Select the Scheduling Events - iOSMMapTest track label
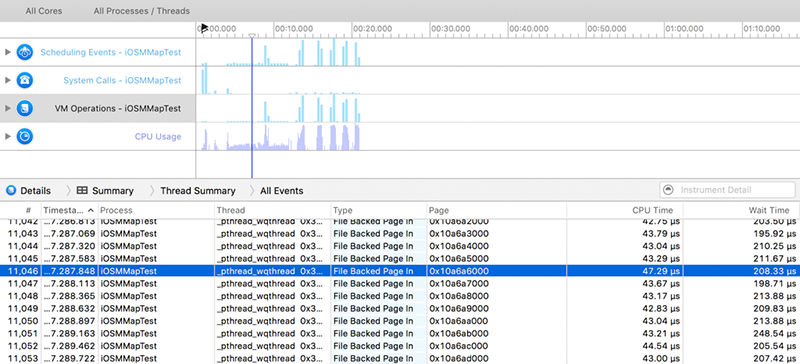This screenshot has height=364, width=800. point(111,52)
